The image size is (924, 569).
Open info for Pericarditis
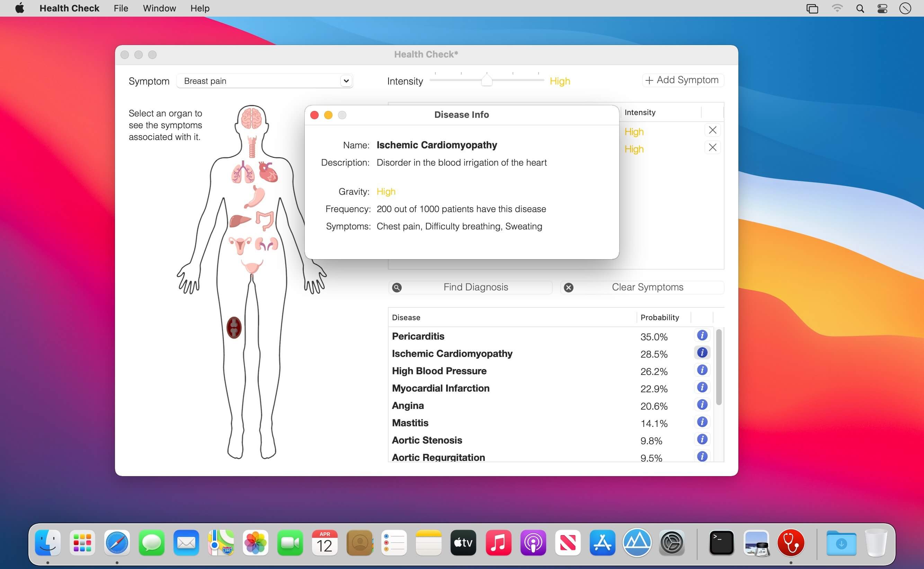point(702,335)
